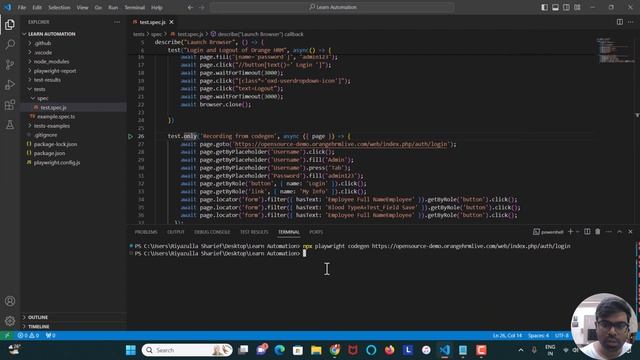The height and width of the screenshot is (360, 640).
Task: Toggle the Primary Side Bar visibility
Action: coord(544,7)
